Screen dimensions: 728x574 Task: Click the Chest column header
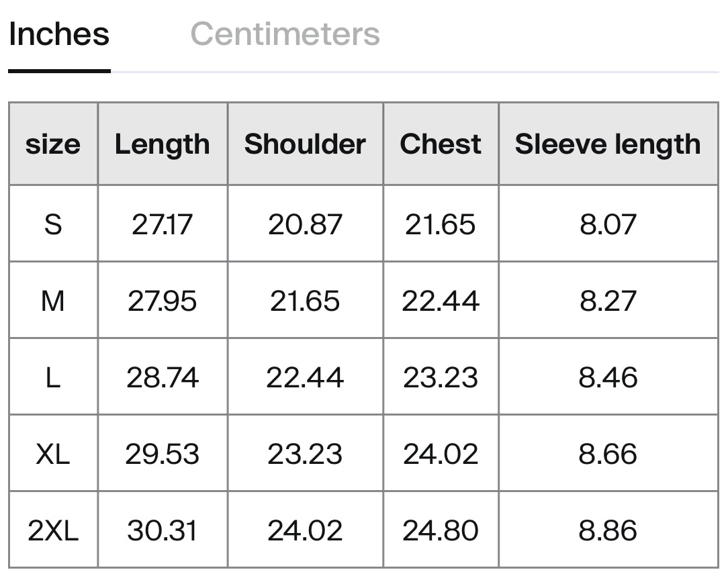tap(441, 144)
